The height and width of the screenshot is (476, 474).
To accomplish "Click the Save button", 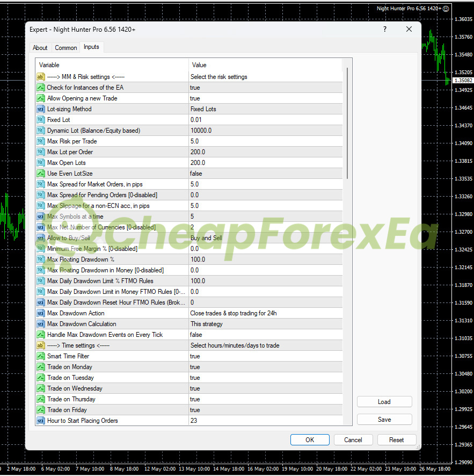I will pyautogui.click(x=384, y=420).
